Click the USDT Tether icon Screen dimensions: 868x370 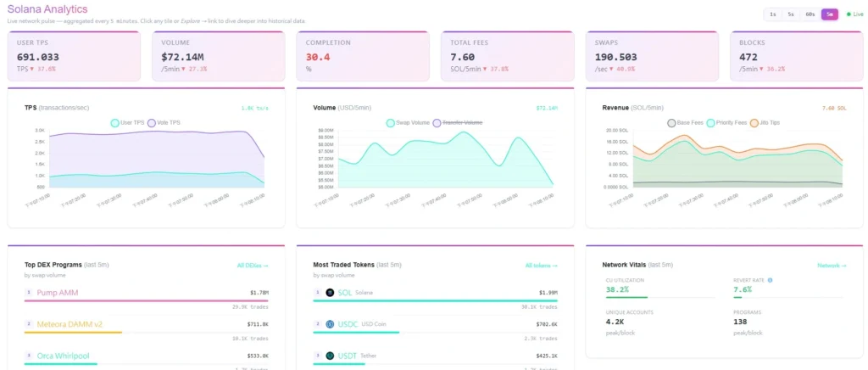click(x=330, y=356)
